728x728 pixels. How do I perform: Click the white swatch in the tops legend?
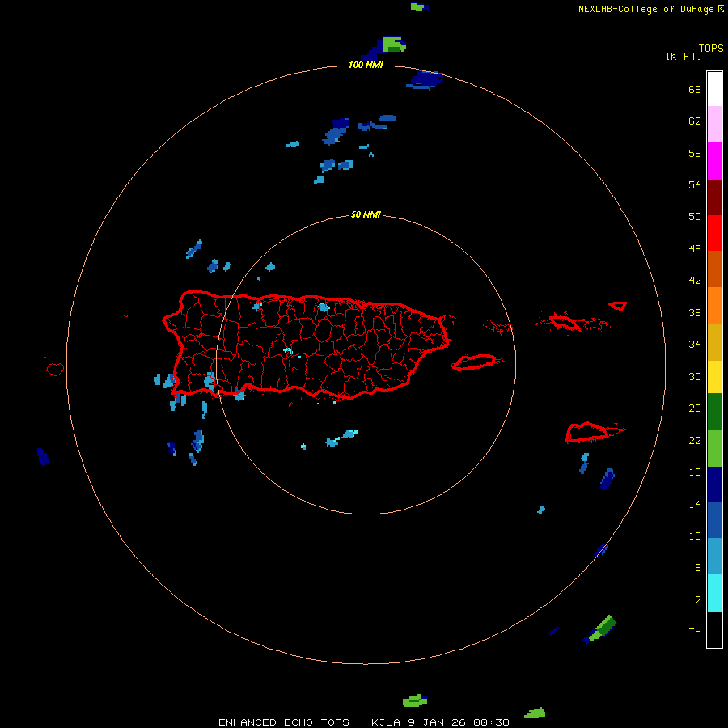pos(714,89)
